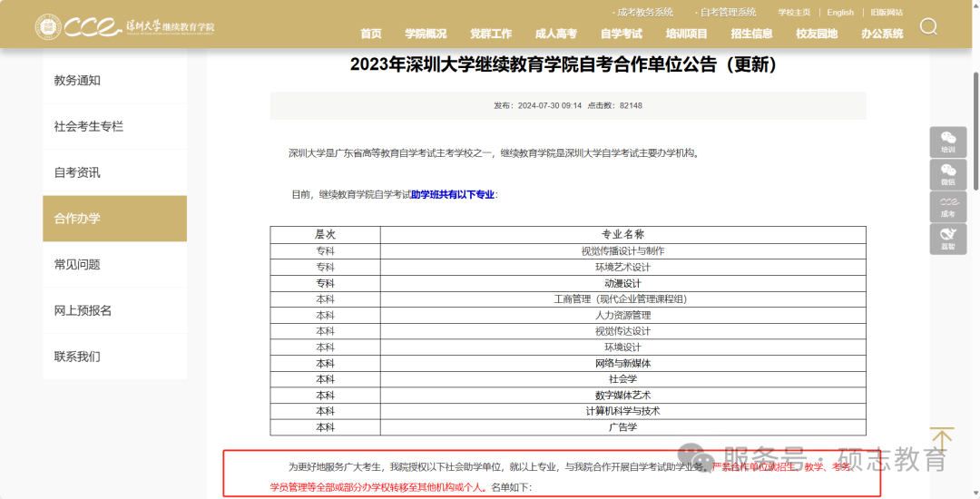The width and height of the screenshot is (980, 499).
Task: Select 自考资讯 in sidebar
Action: coord(114,172)
